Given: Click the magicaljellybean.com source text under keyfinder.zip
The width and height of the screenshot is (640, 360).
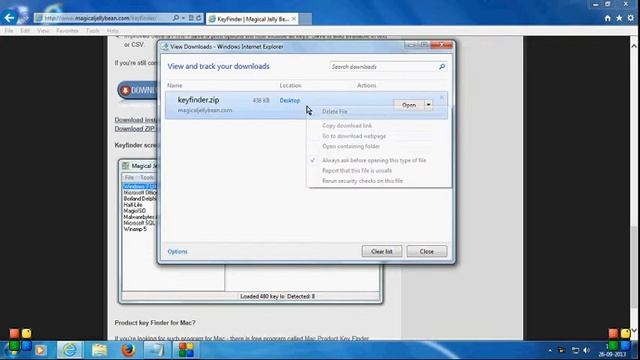Looking at the screenshot, I should point(204,110).
